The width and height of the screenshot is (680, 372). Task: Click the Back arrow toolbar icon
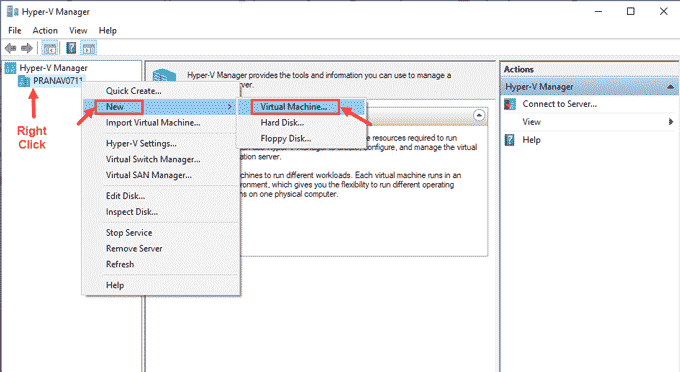pos(10,48)
